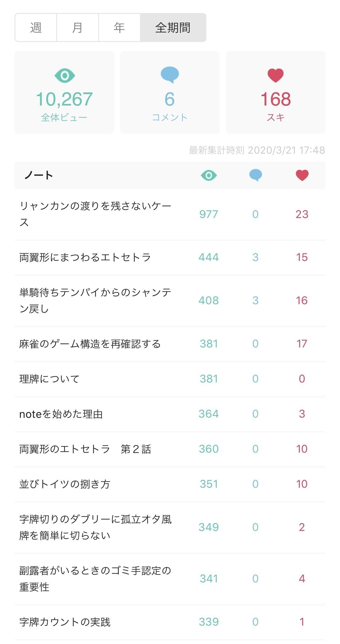
Task: Open the note 字牌カウントの実践
Action: pyautogui.click(x=65, y=622)
